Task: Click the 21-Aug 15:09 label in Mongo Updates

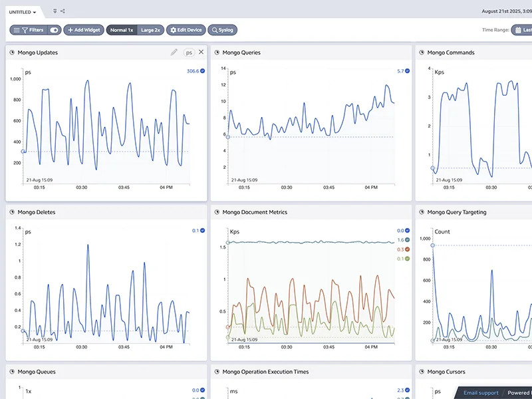Action: coord(39,180)
